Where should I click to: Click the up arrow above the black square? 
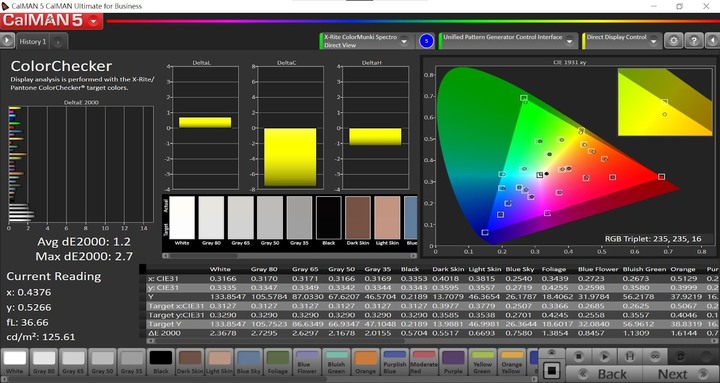551,353
